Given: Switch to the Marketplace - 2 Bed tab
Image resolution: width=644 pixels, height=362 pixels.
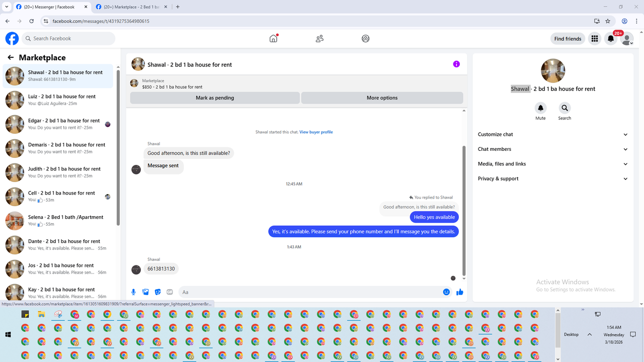Looking at the screenshot, I should (131, 7).
